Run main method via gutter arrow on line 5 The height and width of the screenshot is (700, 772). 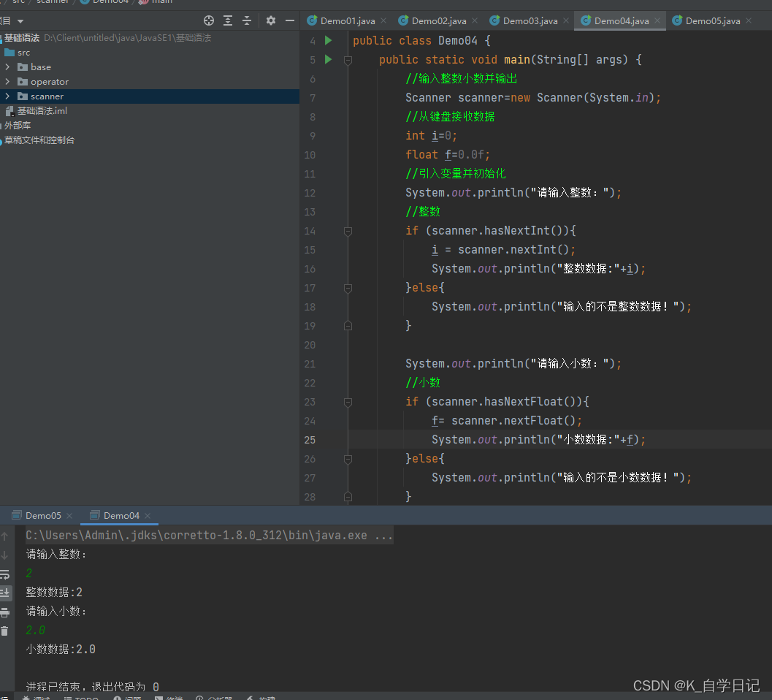point(329,60)
